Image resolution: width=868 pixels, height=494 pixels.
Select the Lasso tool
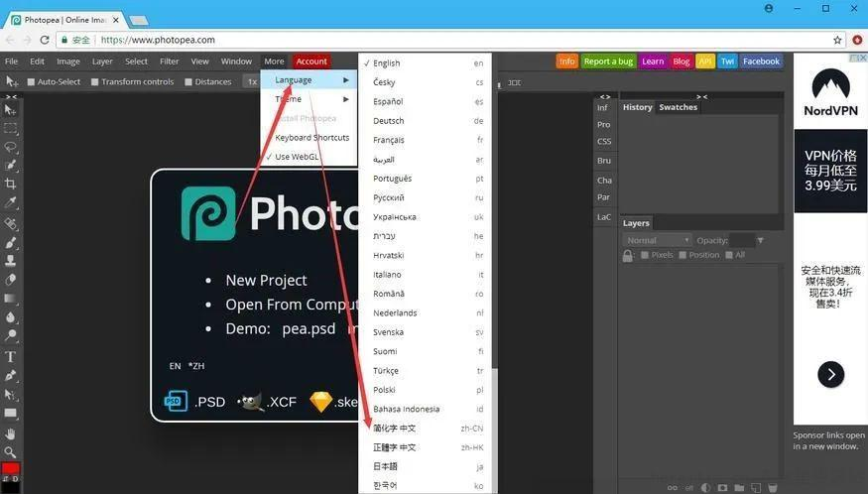(x=11, y=147)
